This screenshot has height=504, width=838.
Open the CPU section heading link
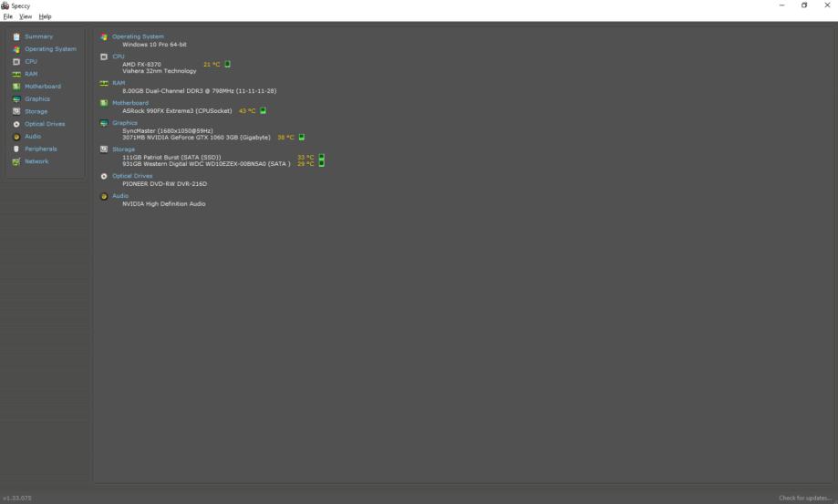click(119, 57)
